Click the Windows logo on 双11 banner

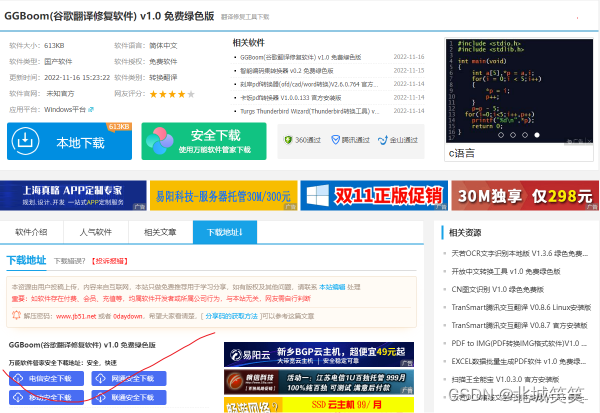click(317, 195)
